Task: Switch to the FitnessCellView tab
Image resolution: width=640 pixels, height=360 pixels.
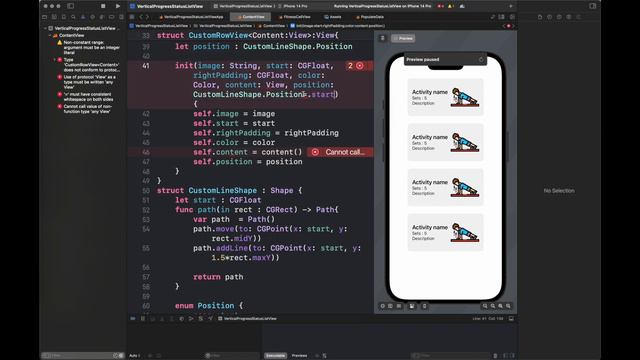Action: (294, 17)
